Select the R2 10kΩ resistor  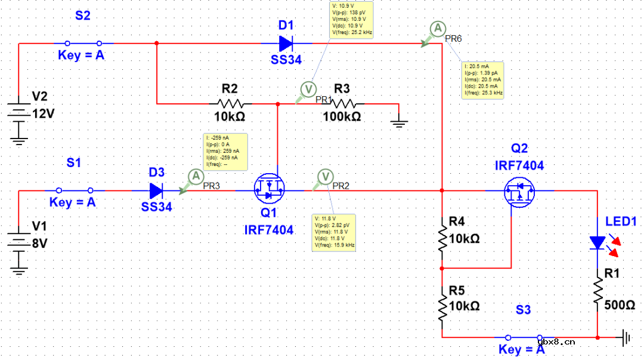230,103
